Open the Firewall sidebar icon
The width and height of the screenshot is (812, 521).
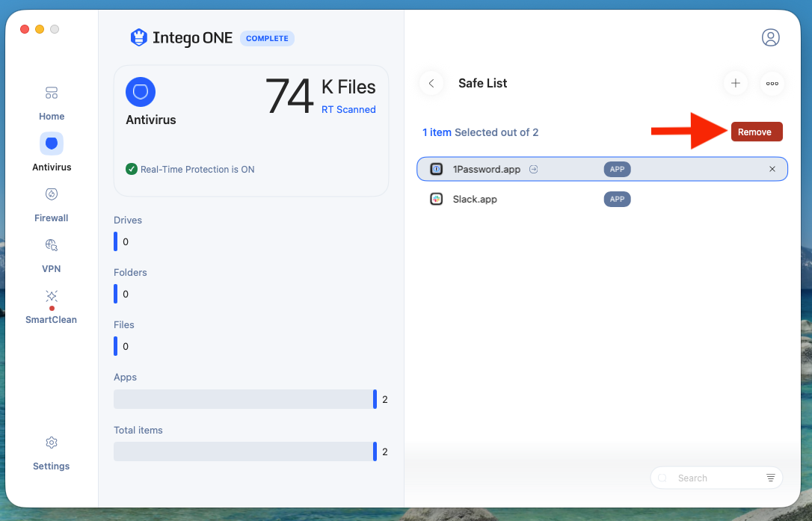52,194
